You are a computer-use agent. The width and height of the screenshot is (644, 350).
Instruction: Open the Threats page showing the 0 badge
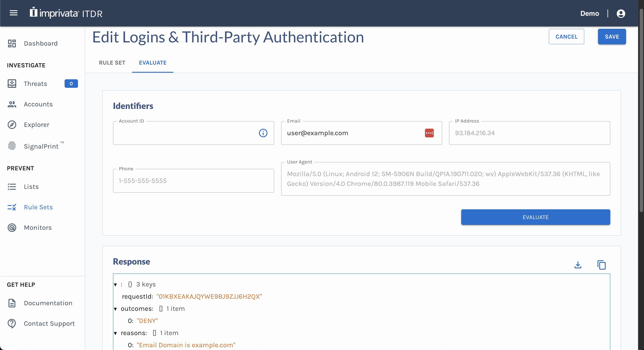coord(36,84)
